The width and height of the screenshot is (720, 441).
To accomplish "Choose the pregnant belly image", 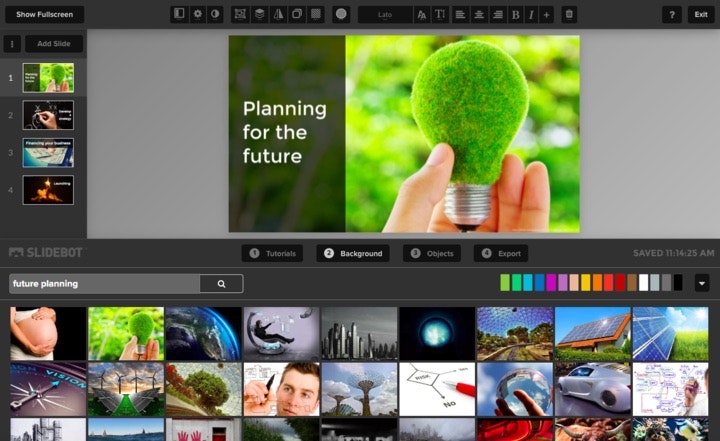I will point(48,334).
